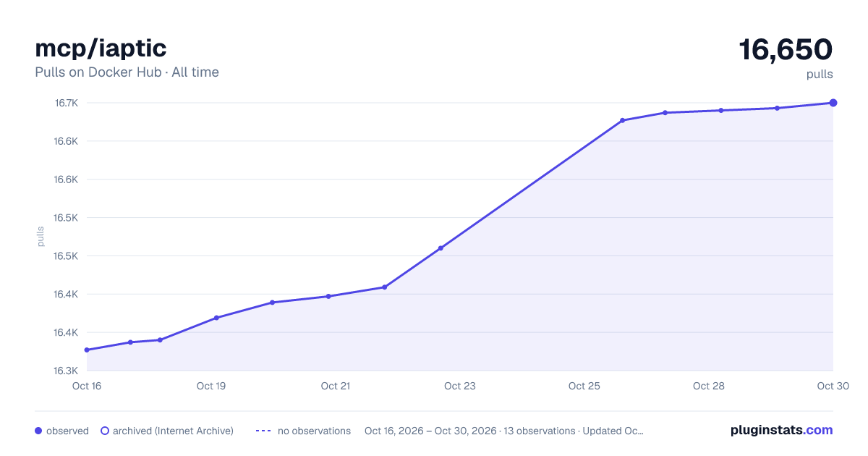Viewport: 868px width, 456px height.
Task: Click the 'Oct 25' x-axis label
Action: (584, 386)
